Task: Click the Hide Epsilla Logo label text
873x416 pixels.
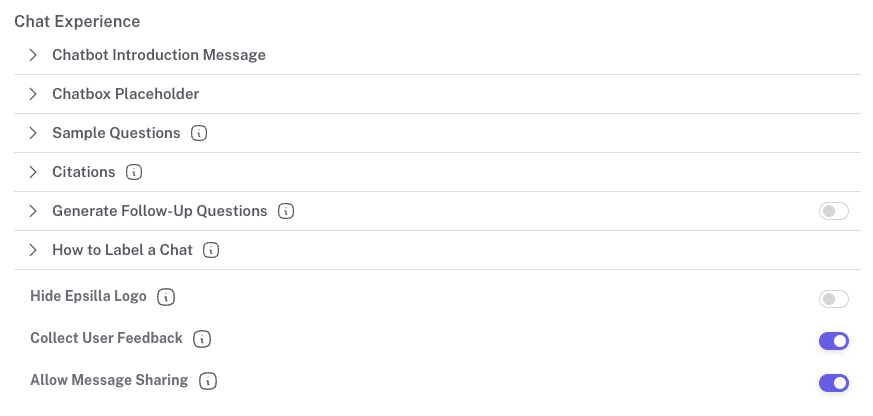Action: pyautogui.click(x=88, y=297)
